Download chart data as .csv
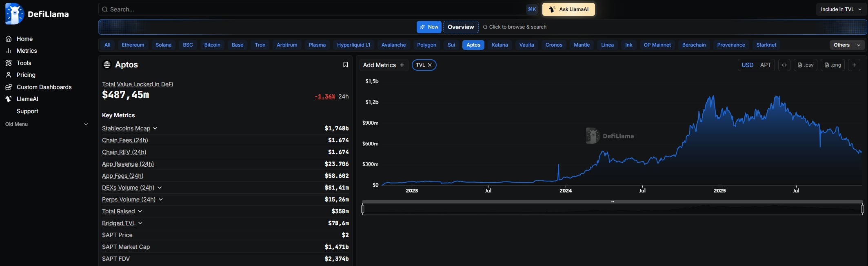This screenshot has width=868, height=266. point(805,65)
